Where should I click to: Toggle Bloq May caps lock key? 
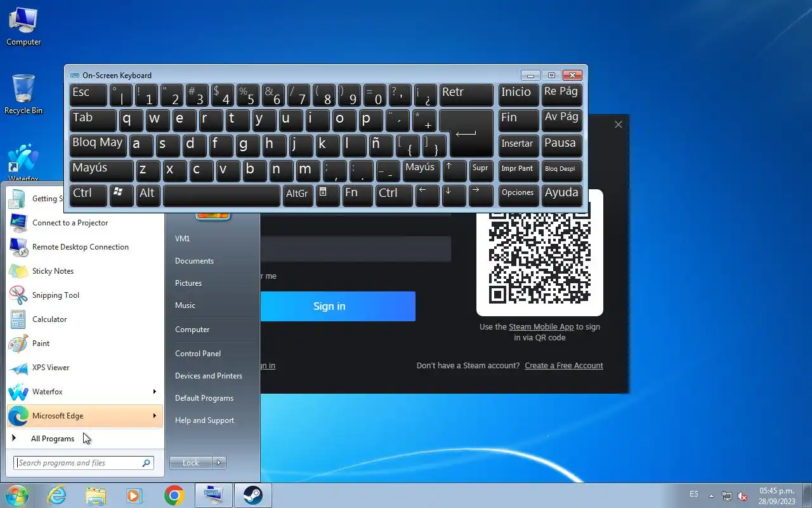pyautogui.click(x=98, y=145)
